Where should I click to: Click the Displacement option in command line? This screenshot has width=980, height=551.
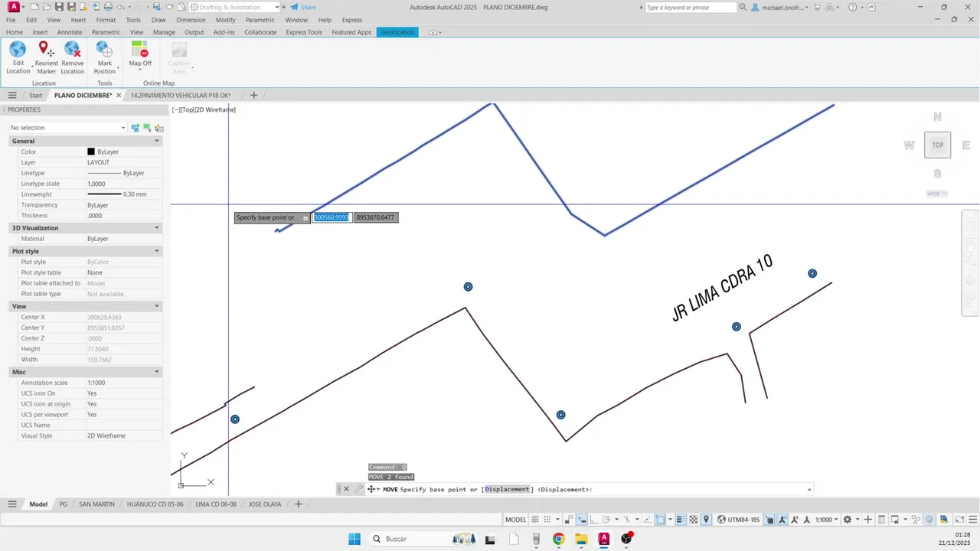(507, 489)
